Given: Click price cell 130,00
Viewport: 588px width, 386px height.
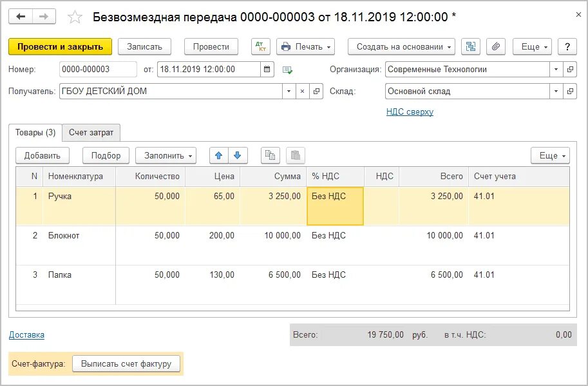Looking at the screenshot, I should coord(213,285).
